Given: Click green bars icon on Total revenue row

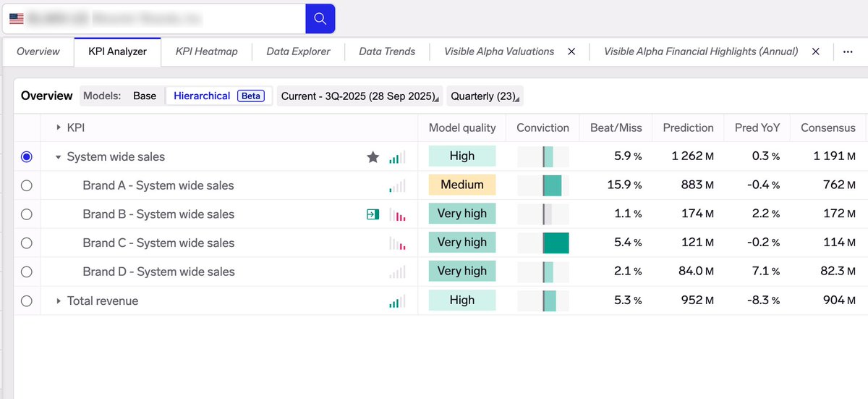Looking at the screenshot, I should point(397,301).
